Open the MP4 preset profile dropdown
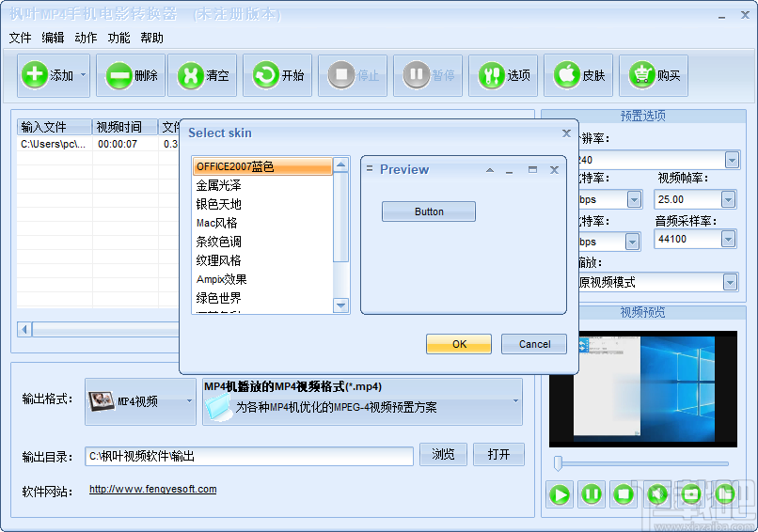Image resolution: width=758 pixels, height=532 pixels. [515, 401]
